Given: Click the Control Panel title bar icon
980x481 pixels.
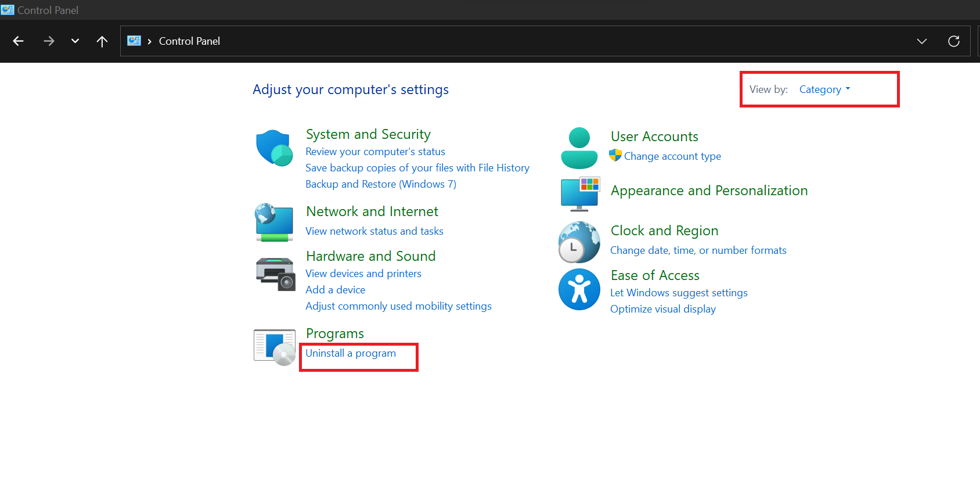Looking at the screenshot, I should [8, 10].
